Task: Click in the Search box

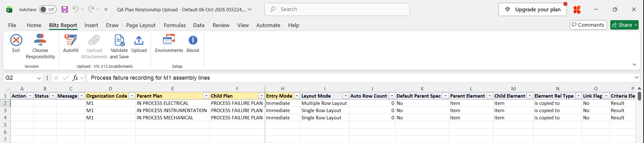Action: tap(337, 9)
